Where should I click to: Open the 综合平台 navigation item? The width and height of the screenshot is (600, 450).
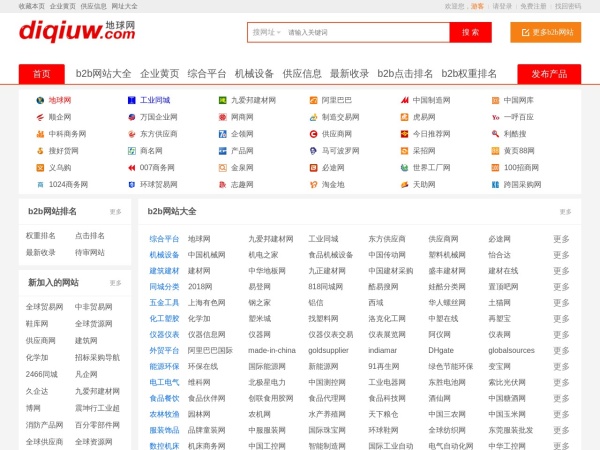coord(207,74)
